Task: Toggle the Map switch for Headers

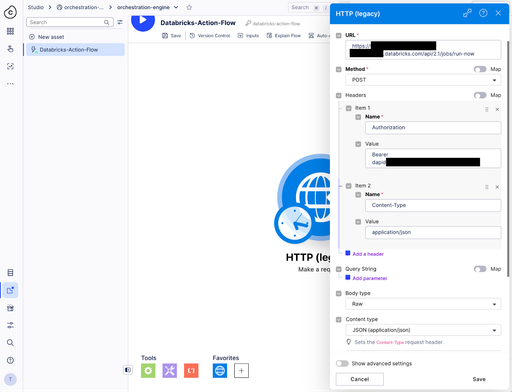Action: point(480,95)
